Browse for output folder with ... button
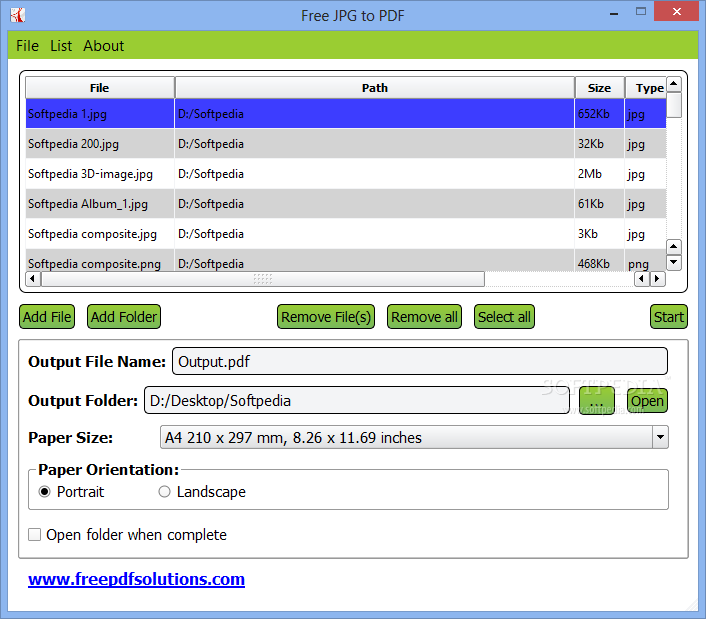706x619 pixels. [x=597, y=401]
